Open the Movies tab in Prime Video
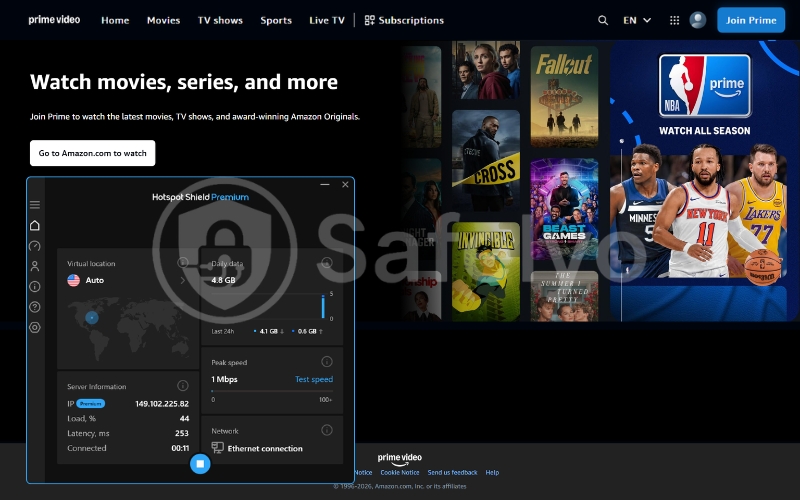The image size is (800, 500). tap(163, 20)
